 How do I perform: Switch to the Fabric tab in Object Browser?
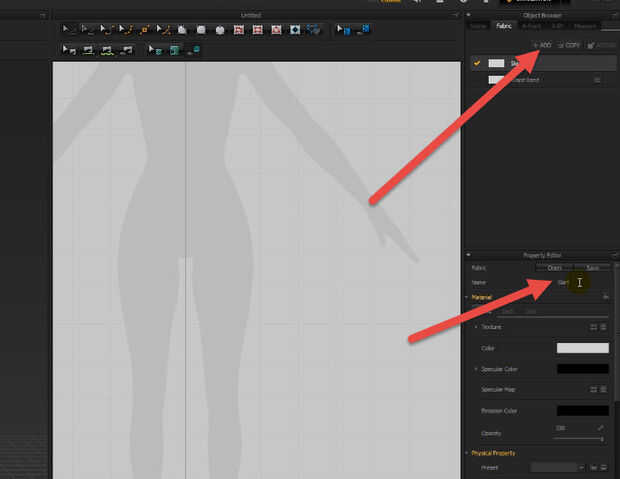pos(505,26)
